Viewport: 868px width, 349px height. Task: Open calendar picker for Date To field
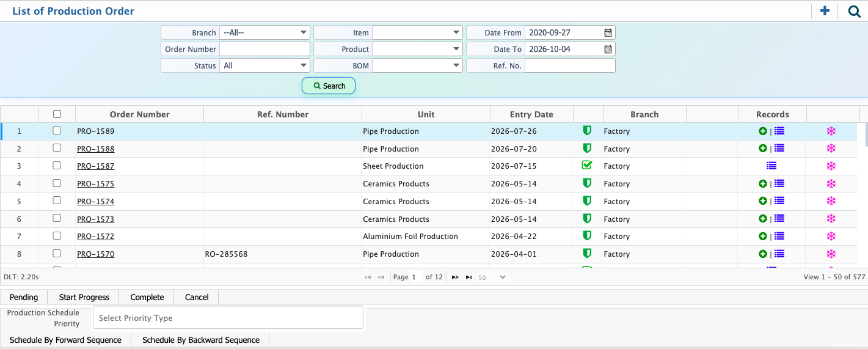[x=608, y=49]
